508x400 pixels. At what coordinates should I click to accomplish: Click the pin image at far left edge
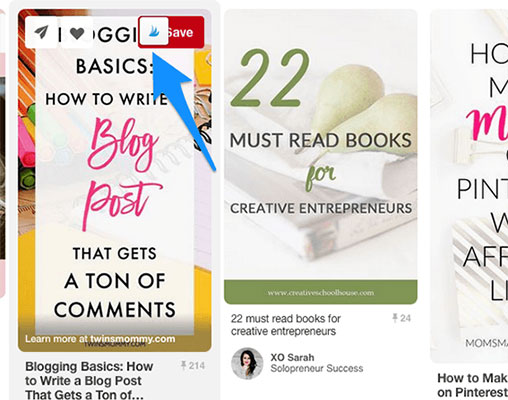tap(2, 153)
